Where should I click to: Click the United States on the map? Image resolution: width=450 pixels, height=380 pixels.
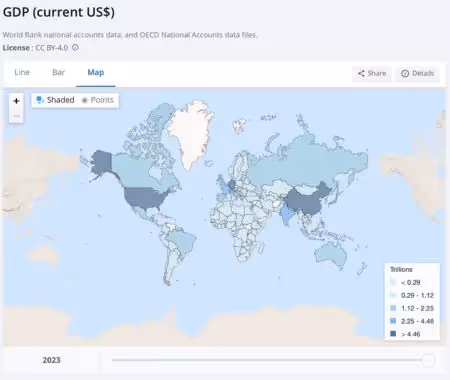point(143,198)
